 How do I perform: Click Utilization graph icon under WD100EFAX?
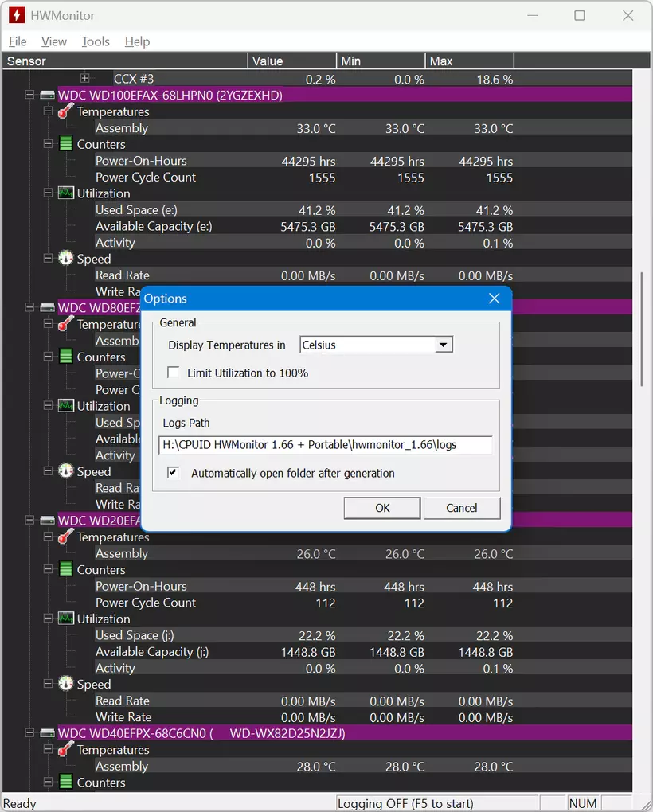tap(66, 193)
